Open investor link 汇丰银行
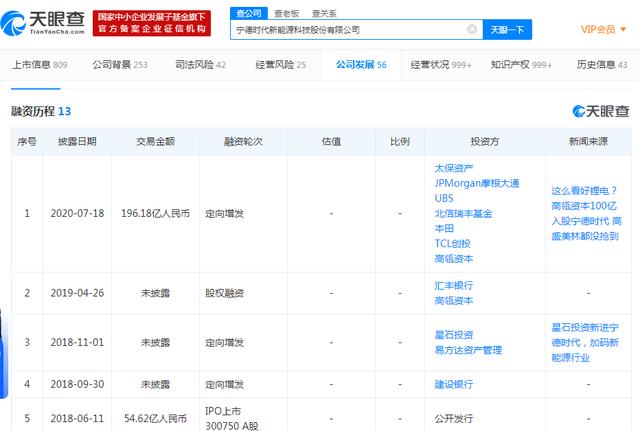 pyautogui.click(x=454, y=286)
